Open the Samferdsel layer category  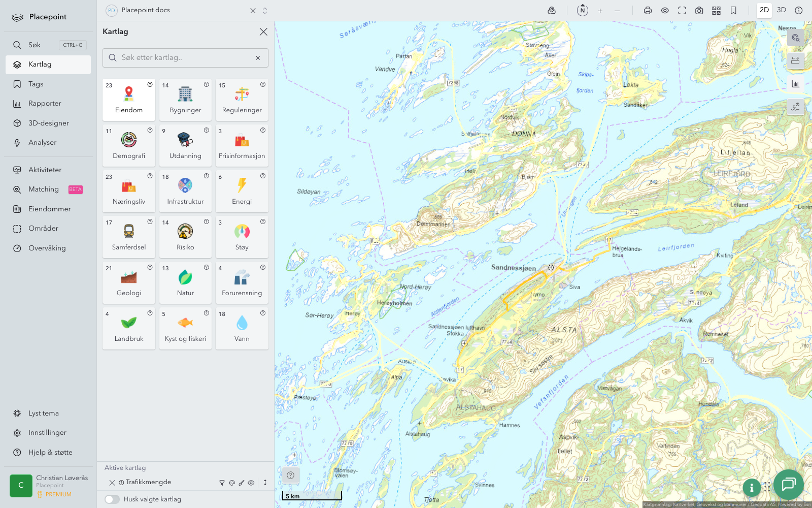pos(129,237)
